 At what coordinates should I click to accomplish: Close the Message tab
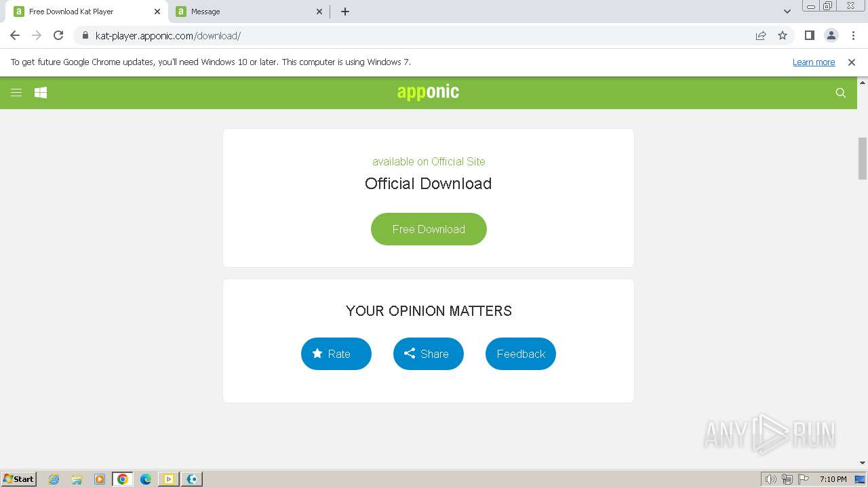319,12
